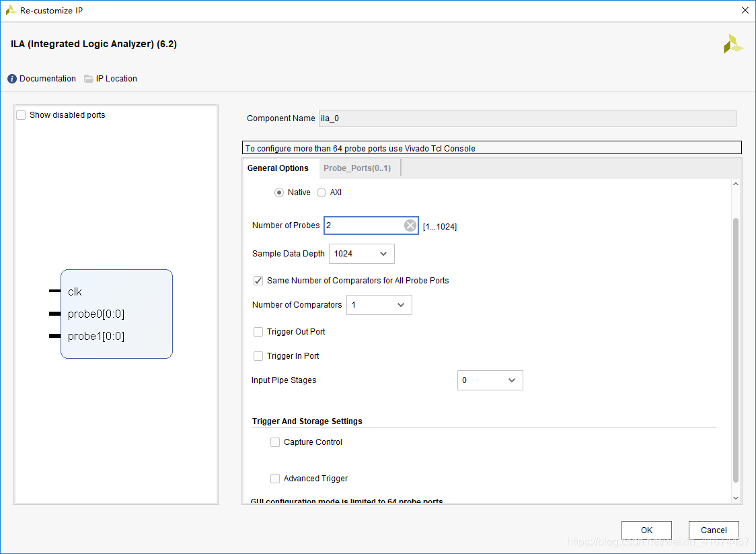The width and height of the screenshot is (756, 554).
Task: Select the AXI radio button
Action: click(321, 193)
